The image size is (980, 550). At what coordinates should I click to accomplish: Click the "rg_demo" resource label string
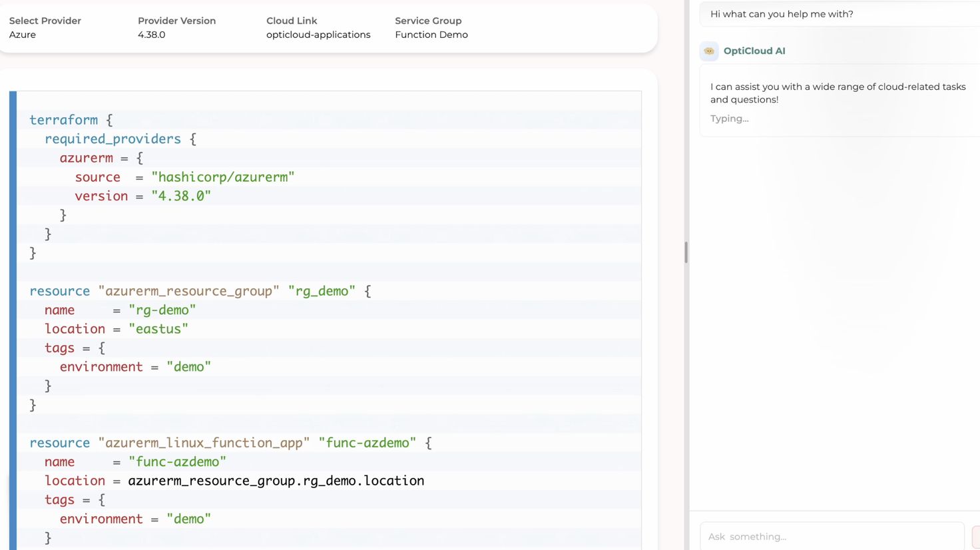coord(322,291)
